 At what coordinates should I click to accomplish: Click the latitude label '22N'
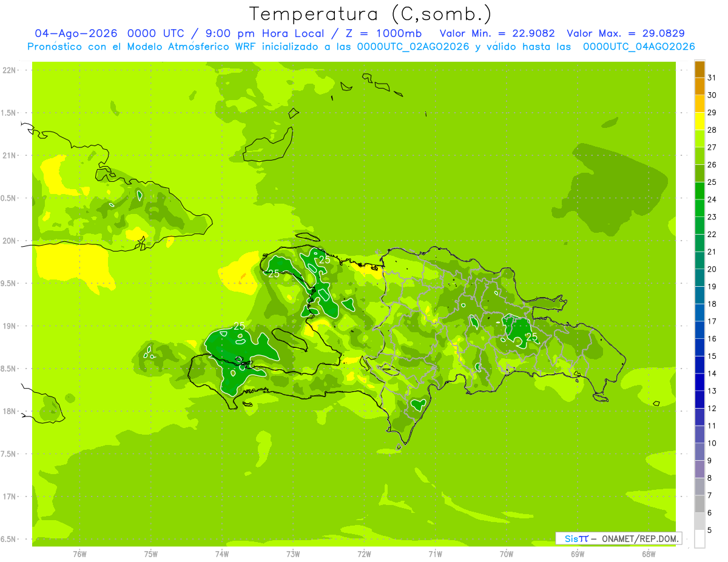(x=10, y=70)
